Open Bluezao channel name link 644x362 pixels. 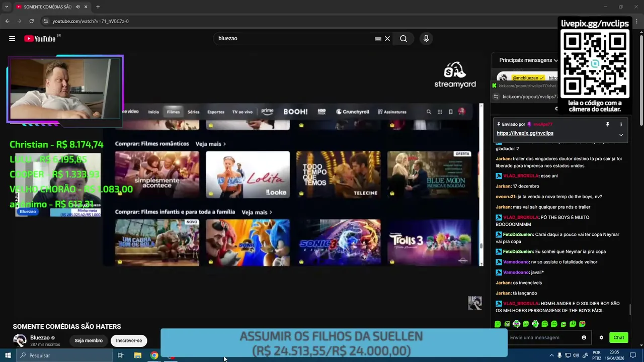tap(40, 338)
